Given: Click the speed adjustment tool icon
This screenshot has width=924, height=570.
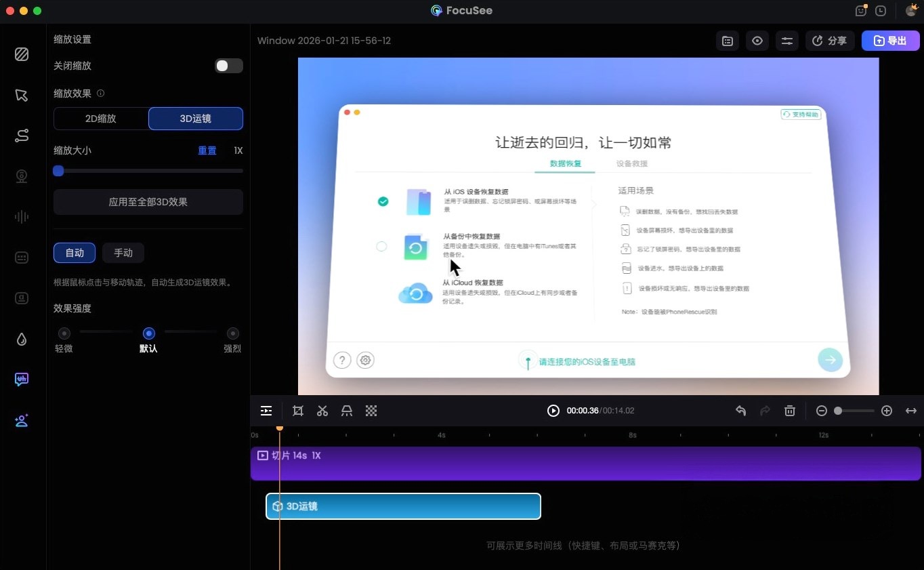Looking at the screenshot, I should pyautogui.click(x=347, y=411).
